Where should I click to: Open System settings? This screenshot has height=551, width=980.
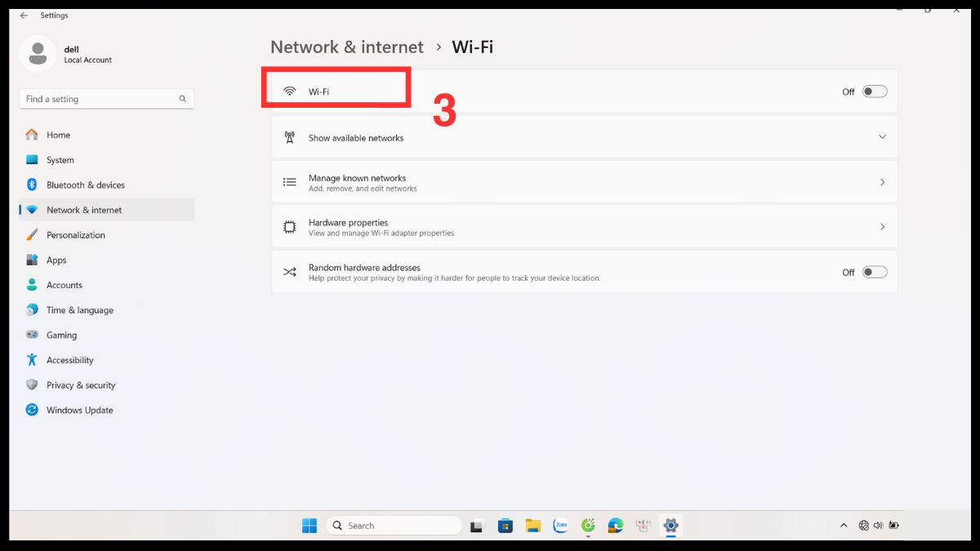pyautogui.click(x=62, y=159)
